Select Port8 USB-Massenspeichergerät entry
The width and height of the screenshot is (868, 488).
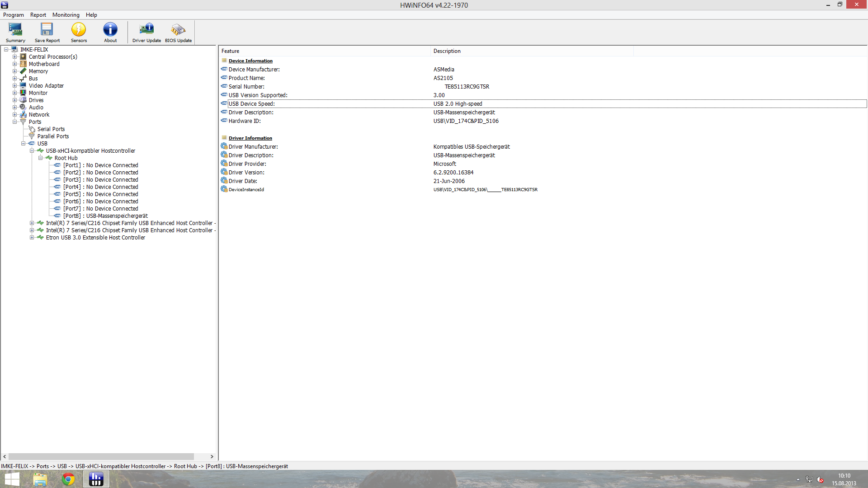click(105, 216)
